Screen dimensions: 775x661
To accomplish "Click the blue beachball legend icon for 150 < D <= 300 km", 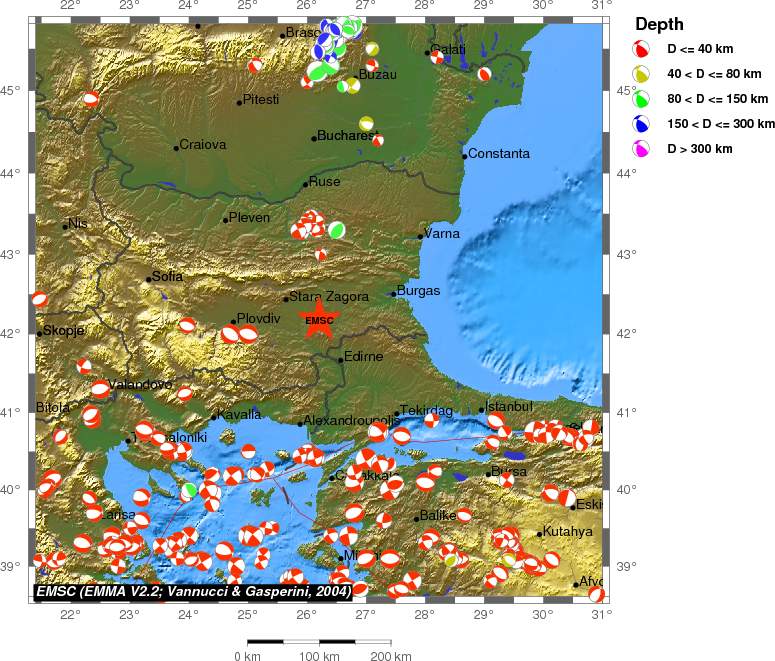I will 641,124.
